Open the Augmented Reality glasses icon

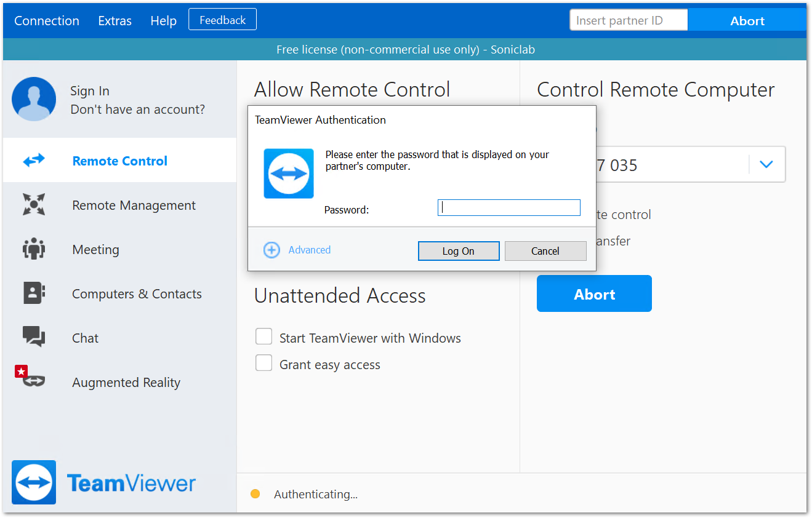coord(34,381)
